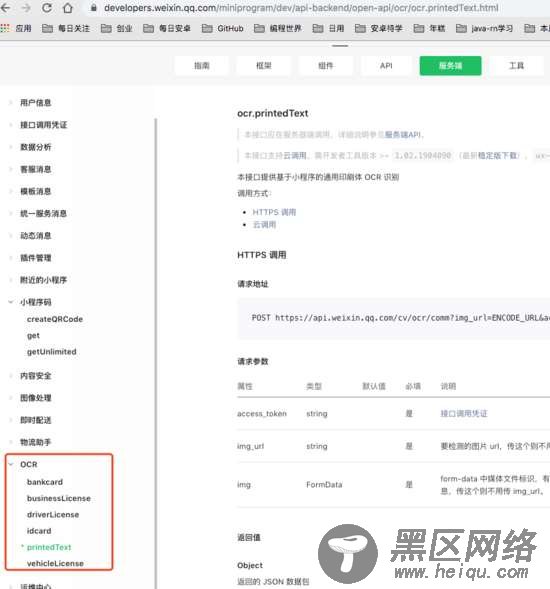Open businessLicense under OCR
Screen dimensions: 550x589
tap(59, 498)
